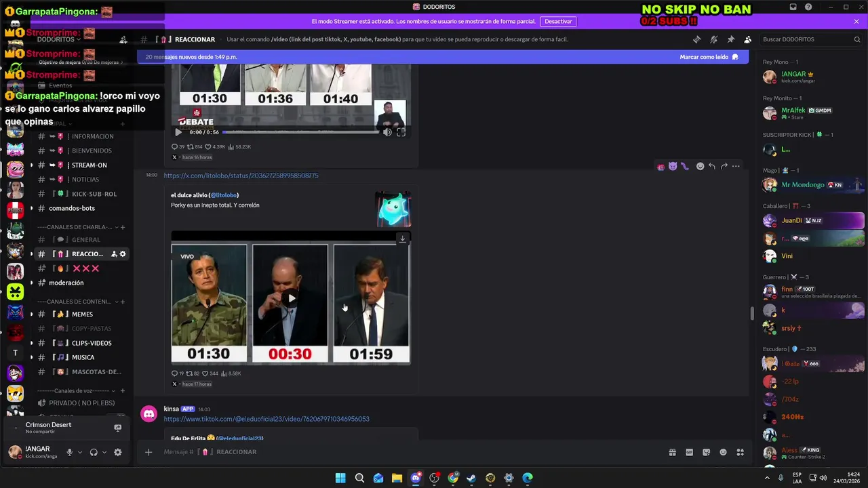
Task: Collapse the CANALES DE CHARLA category
Action: (x=81, y=227)
